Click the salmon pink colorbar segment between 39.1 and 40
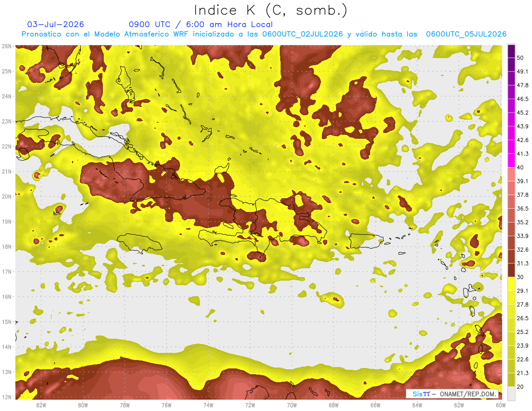This screenshot has height=411, width=532. pyautogui.click(x=511, y=174)
